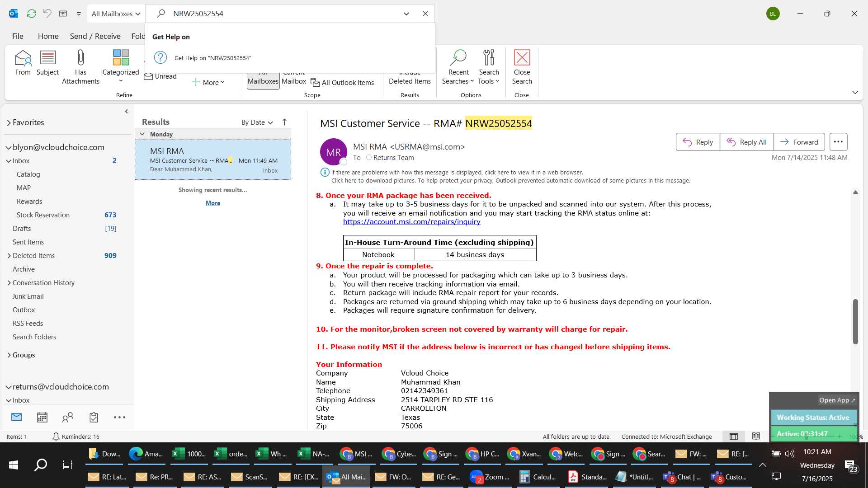Click the More results link
868x488 pixels.
[213, 203]
